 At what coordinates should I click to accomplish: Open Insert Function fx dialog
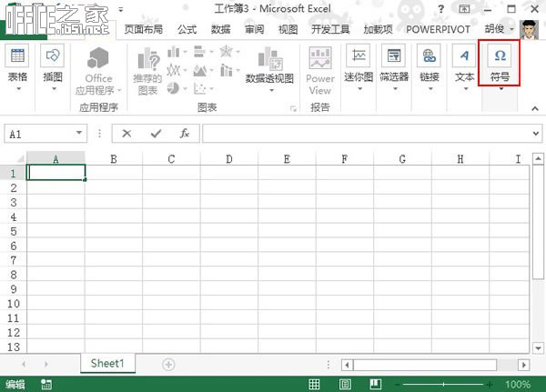[x=185, y=134]
